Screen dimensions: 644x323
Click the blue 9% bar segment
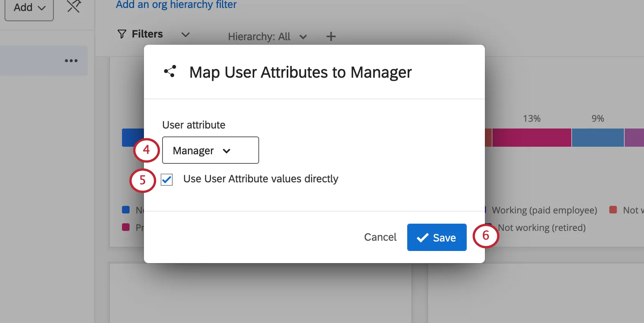[x=597, y=138]
